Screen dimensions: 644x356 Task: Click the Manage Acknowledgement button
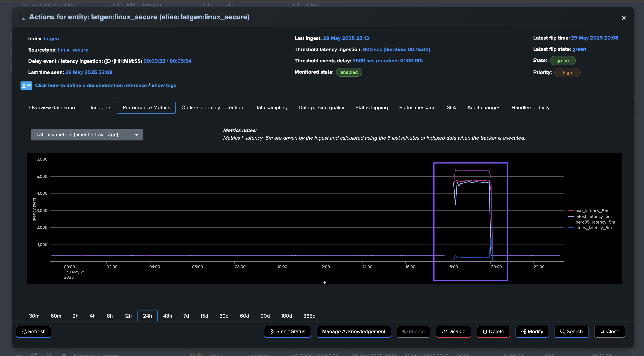point(354,331)
